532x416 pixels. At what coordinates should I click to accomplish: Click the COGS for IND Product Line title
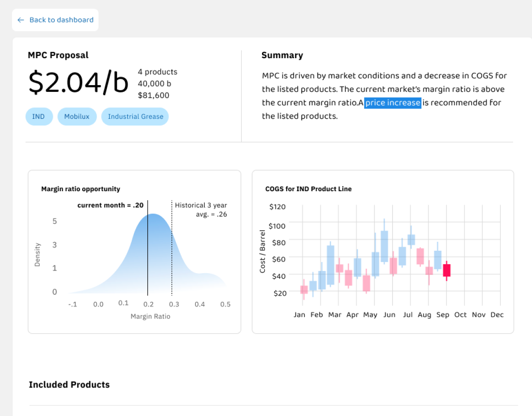309,189
